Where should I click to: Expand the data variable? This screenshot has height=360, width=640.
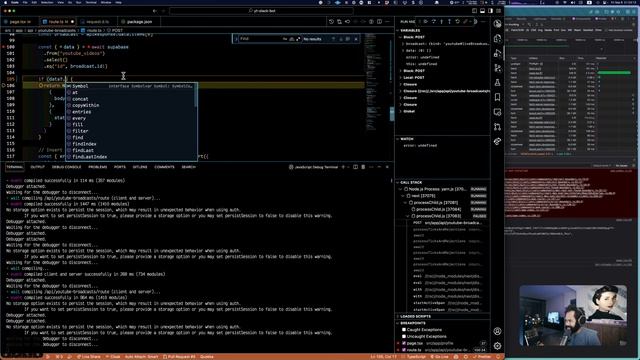point(403,51)
